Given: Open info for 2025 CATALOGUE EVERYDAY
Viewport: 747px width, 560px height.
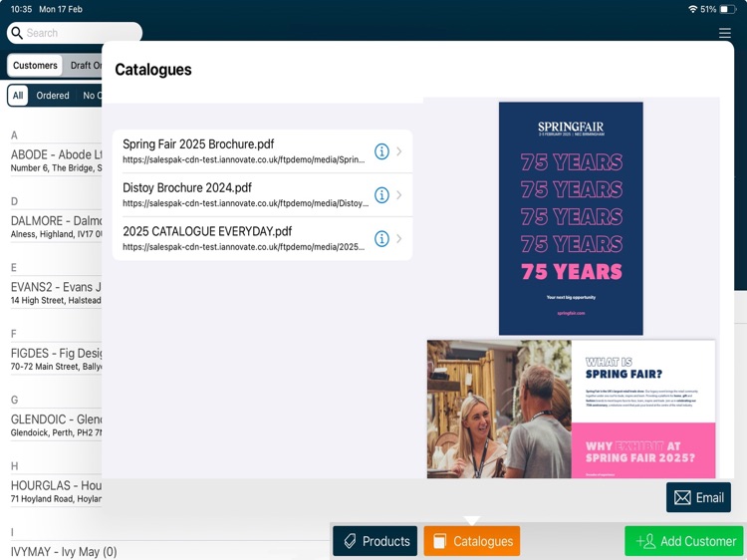Looking at the screenshot, I should pyautogui.click(x=381, y=239).
